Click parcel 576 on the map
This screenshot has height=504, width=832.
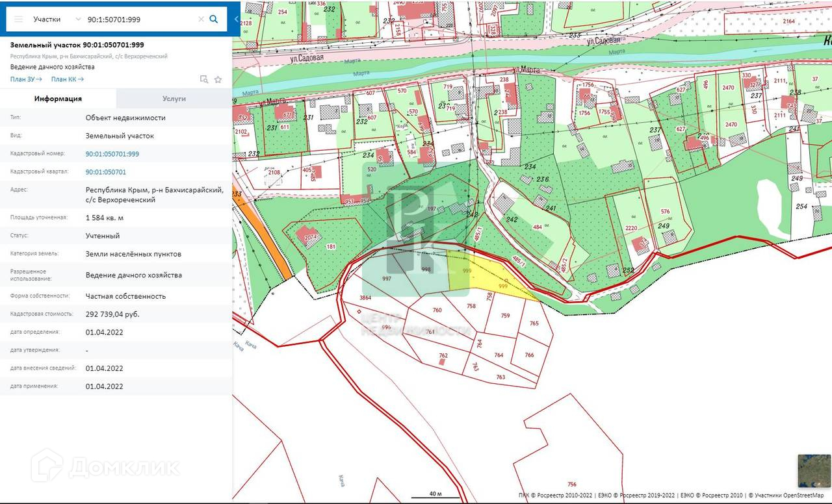click(x=665, y=211)
